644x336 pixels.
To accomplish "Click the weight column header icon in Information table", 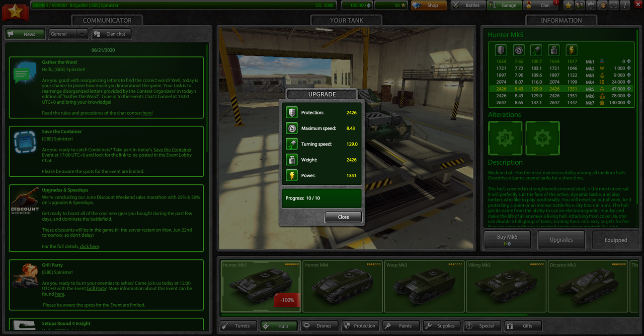I will pos(554,50).
